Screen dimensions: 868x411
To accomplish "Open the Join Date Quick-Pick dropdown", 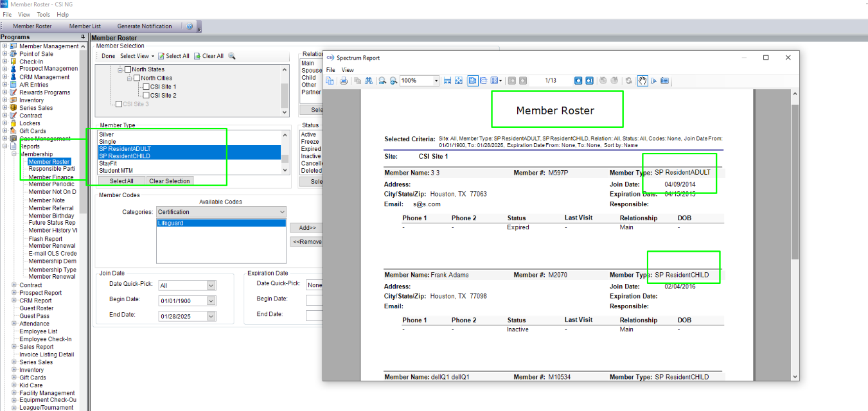I will [211, 285].
